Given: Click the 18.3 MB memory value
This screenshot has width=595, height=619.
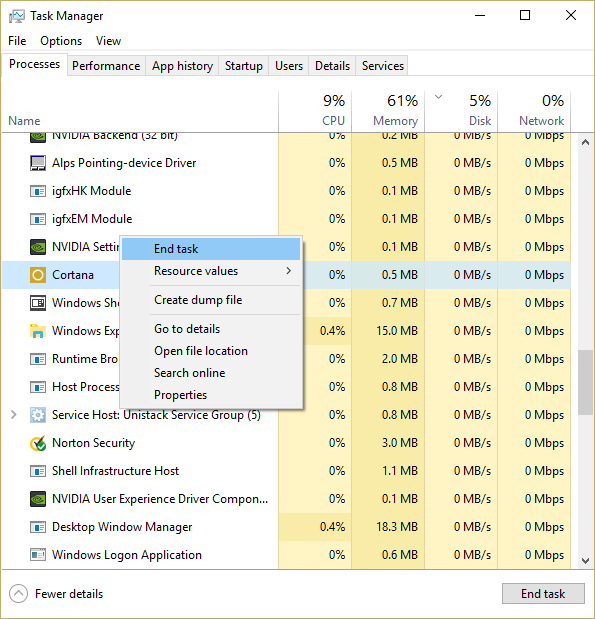Looking at the screenshot, I should point(397,527).
